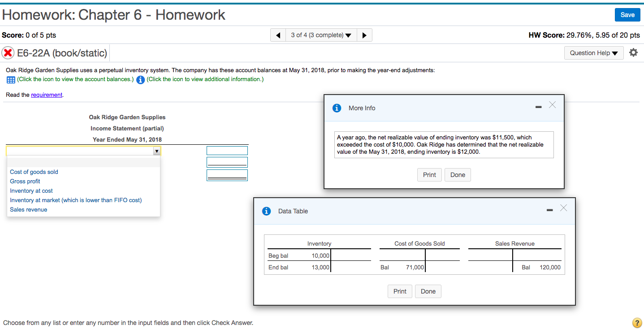Screen dimensions: 644x329
Task: Click the first empty amount input field
Action: [x=227, y=150]
